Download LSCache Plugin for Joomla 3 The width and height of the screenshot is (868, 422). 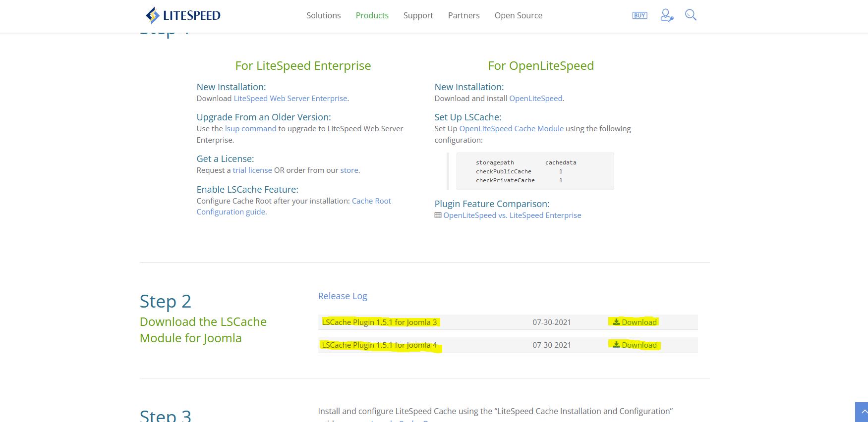click(635, 322)
